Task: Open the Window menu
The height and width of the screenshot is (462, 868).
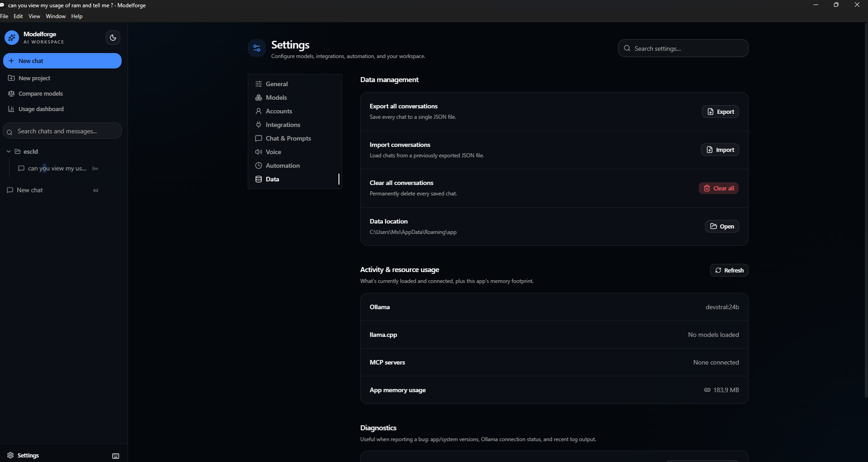Action: [56, 16]
